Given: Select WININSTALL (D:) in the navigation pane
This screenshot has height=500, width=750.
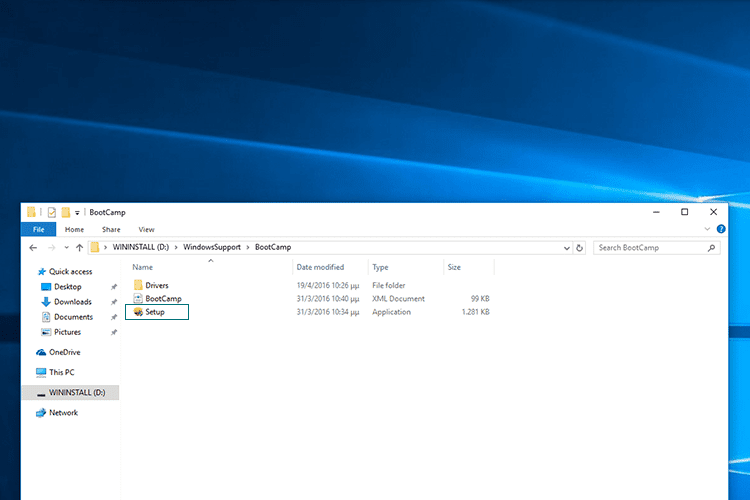Looking at the screenshot, I should (71, 393).
